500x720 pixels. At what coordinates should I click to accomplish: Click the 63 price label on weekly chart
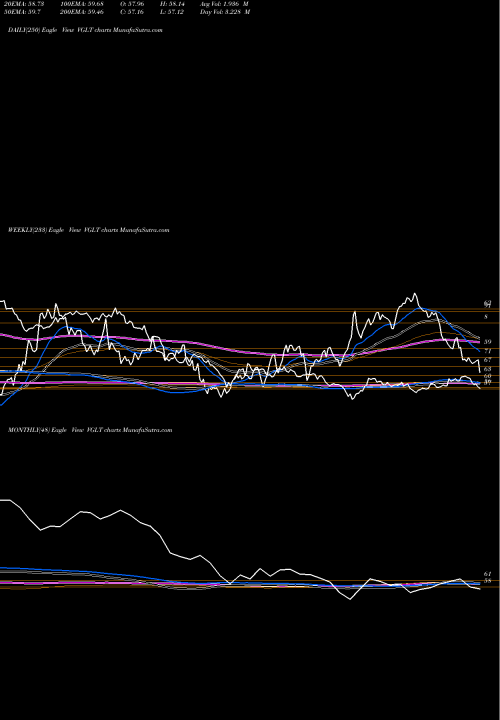488,369
